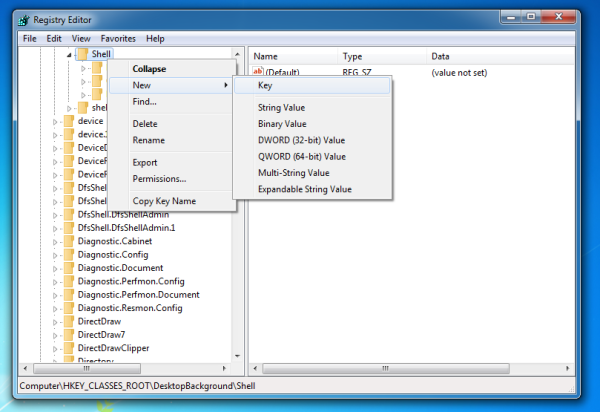Click the device key folder icon
The height and width of the screenshot is (412, 600).
click(x=69, y=121)
